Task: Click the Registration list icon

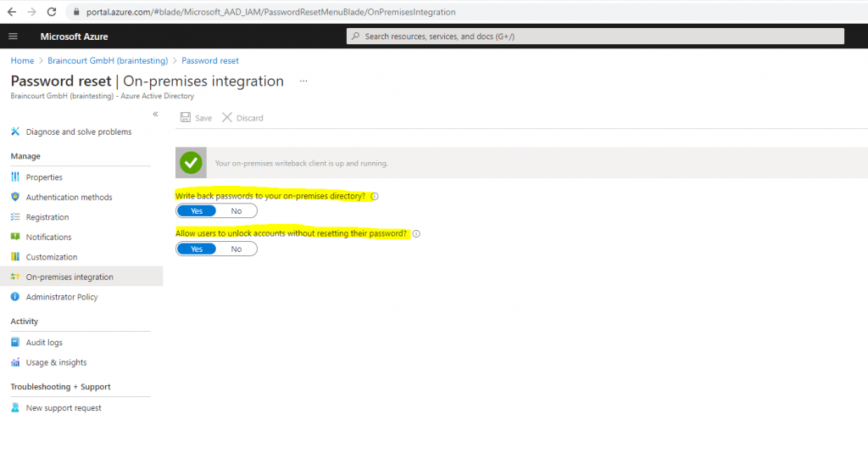Action: coord(15,216)
